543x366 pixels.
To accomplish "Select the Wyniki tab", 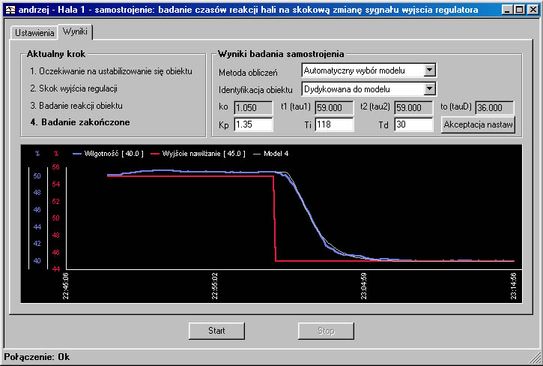I will (75, 32).
